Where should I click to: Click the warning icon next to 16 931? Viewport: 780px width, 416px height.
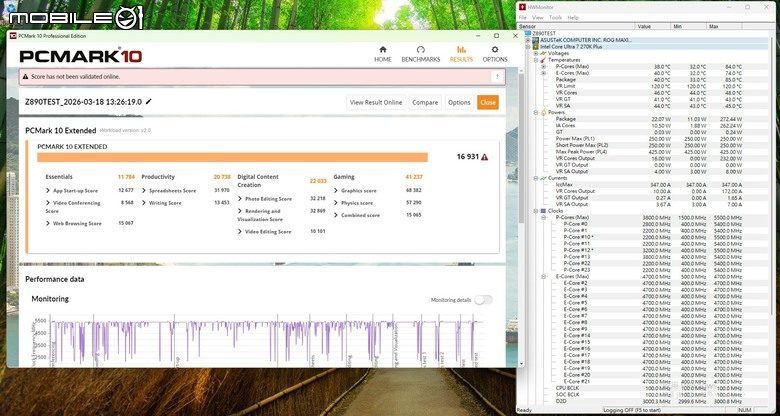[484, 157]
